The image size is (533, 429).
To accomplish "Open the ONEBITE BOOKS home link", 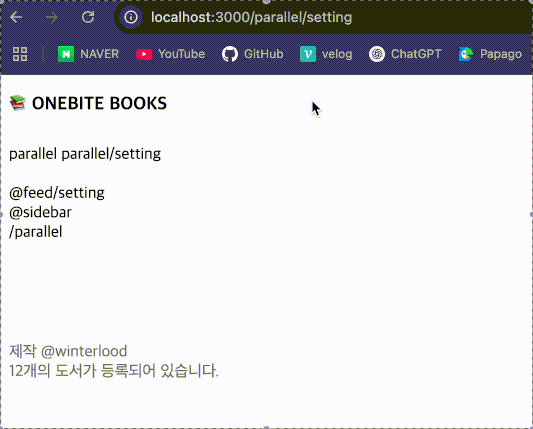I will [99, 103].
